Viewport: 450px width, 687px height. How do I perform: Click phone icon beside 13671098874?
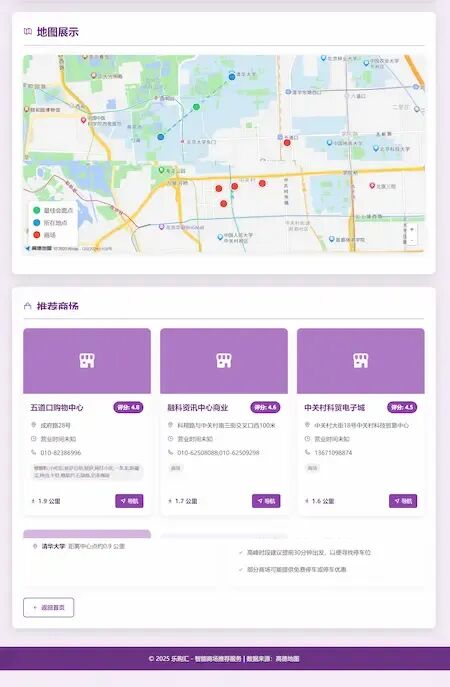[x=307, y=452]
